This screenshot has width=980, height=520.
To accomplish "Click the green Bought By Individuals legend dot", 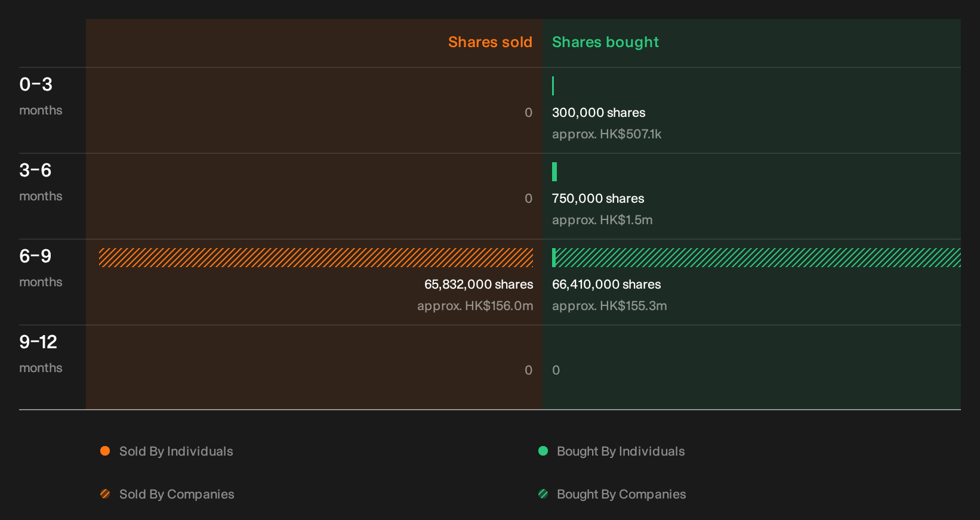I will coord(543,451).
